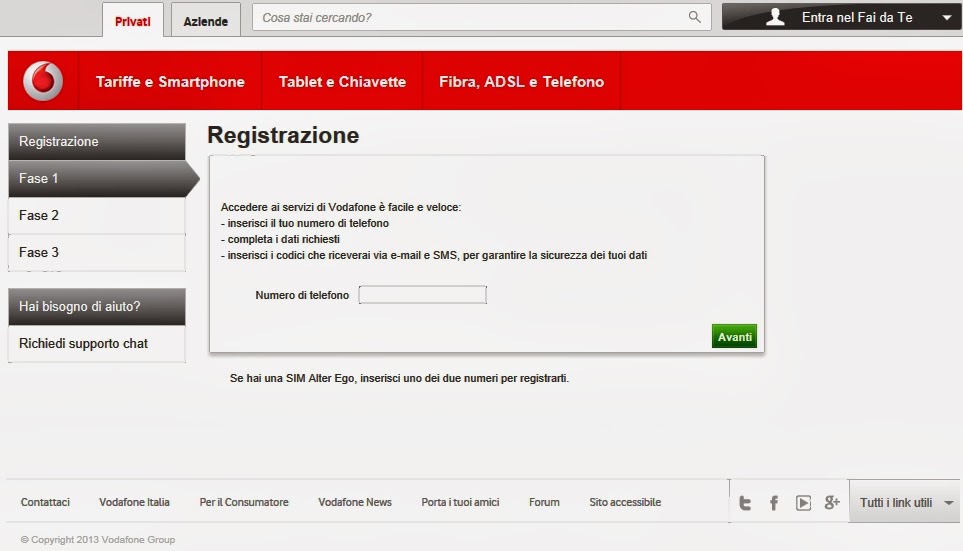
Task: Open the Vodafone News footer link
Action: 355,502
